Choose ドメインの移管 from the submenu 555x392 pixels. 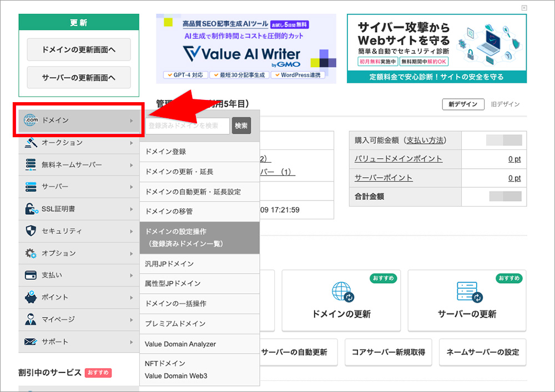coord(200,212)
